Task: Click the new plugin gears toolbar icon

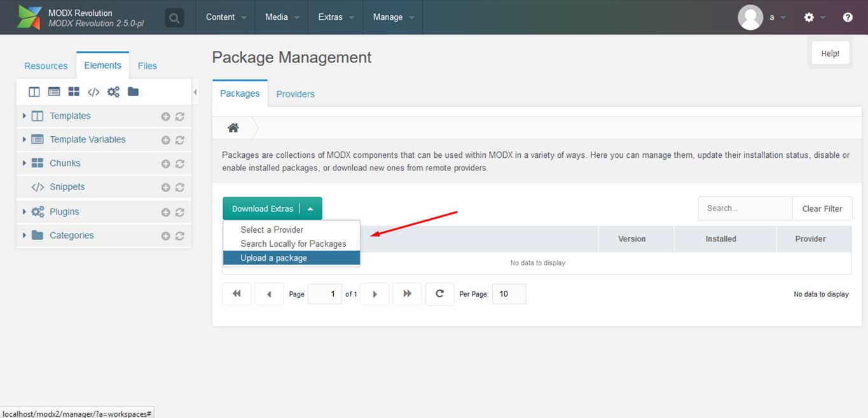Action: 113,92
